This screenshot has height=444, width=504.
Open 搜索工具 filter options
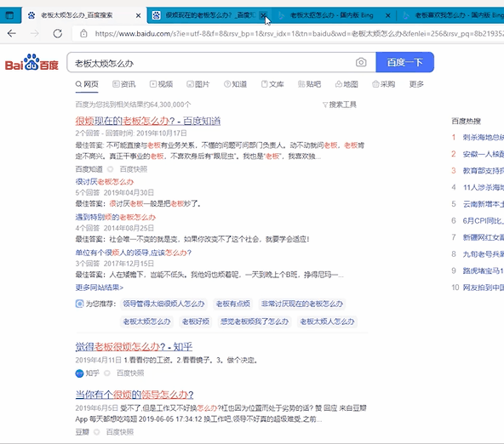340,105
